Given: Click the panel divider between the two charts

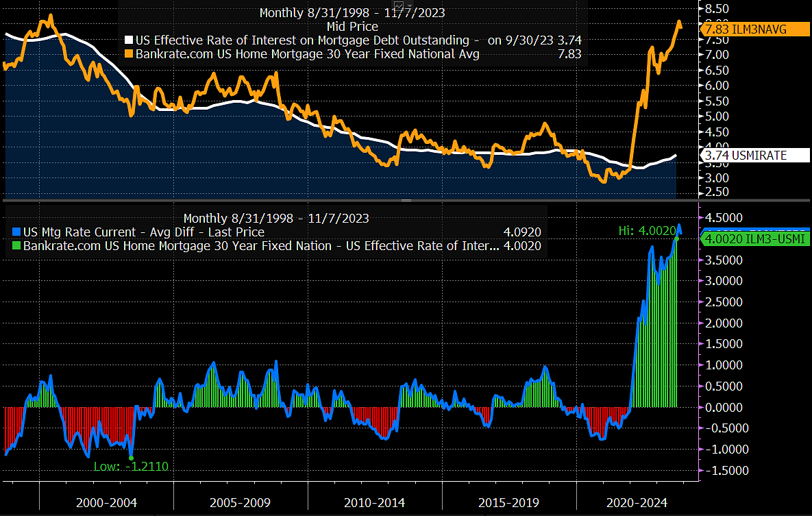Looking at the screenshot, I should click(x=406, y=200).
